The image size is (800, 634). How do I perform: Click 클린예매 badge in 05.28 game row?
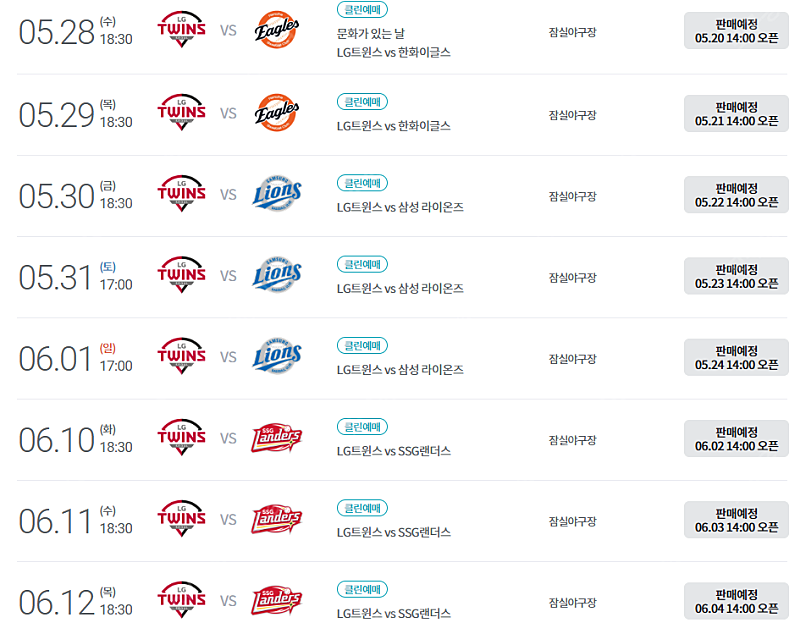tap(362, 9)
